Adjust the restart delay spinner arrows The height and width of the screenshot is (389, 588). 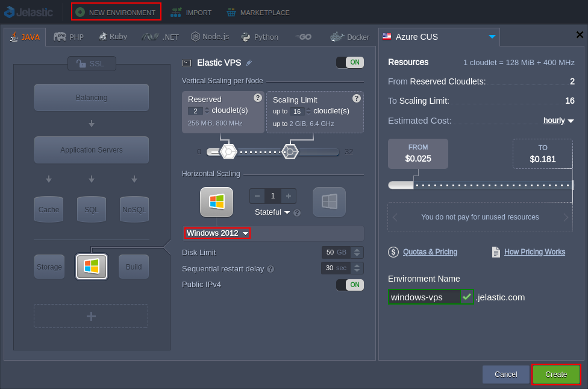click(x=357, y=268)
